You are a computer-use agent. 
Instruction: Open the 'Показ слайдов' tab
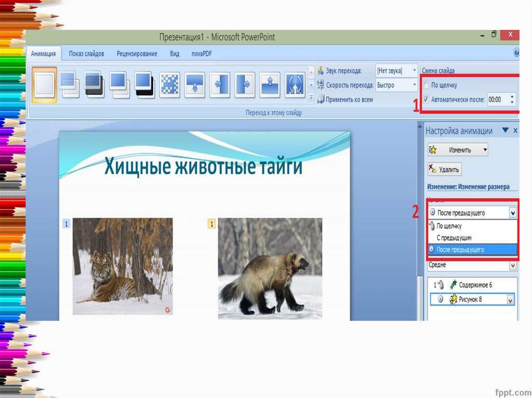pyautogui.click(x=86, y=53)
